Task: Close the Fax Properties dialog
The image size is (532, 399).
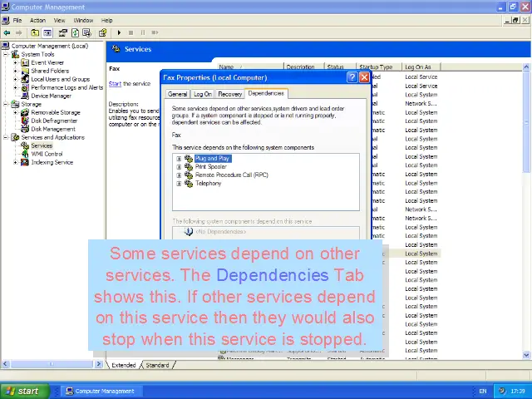Action: pyautogui.click(x=364, y=77)
